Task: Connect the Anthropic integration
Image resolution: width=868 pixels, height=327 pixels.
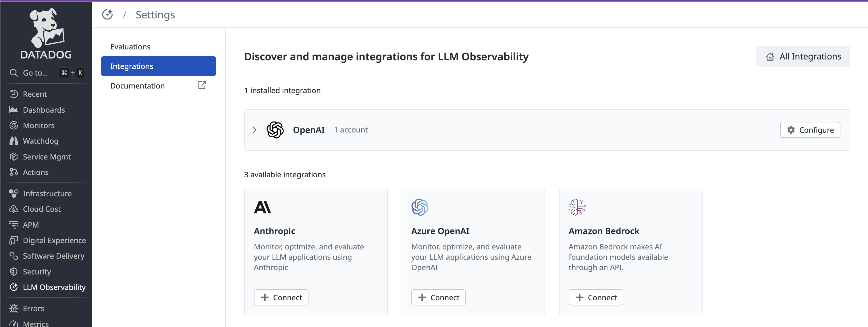Action: [281, 297]
